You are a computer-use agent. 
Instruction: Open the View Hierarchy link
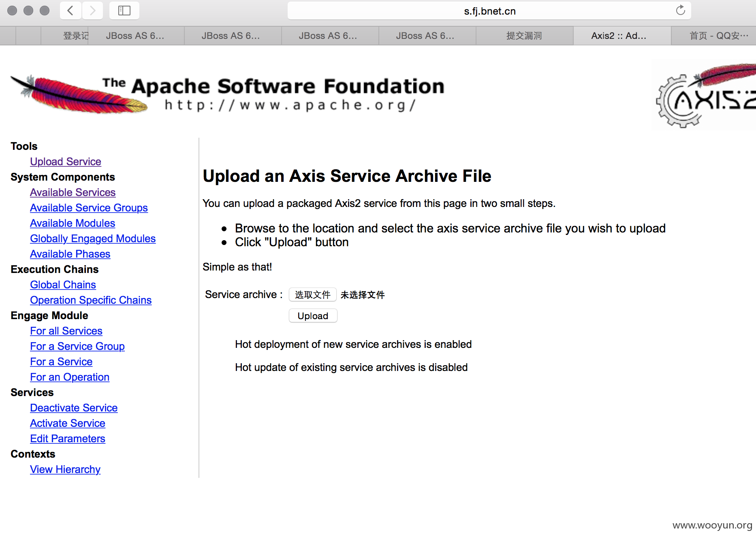65,469
